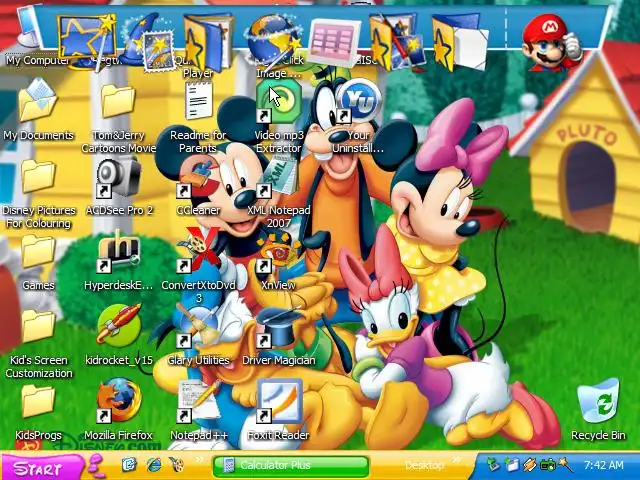The image size is (640, 480).
Task: Launch XnView desktop shortcut
Action: click(279, 251)
